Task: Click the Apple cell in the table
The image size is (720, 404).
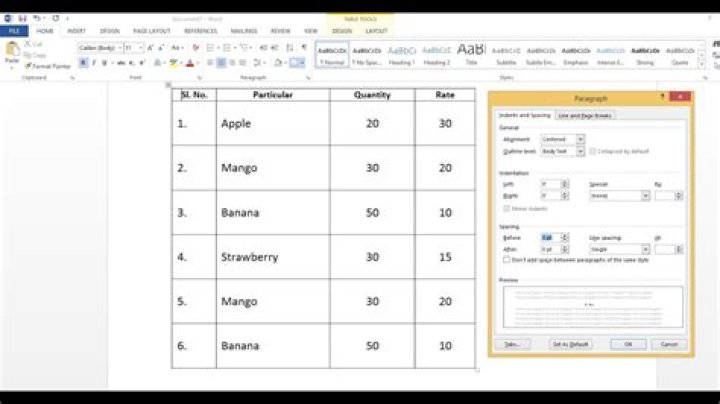Action: click(273, 123)
